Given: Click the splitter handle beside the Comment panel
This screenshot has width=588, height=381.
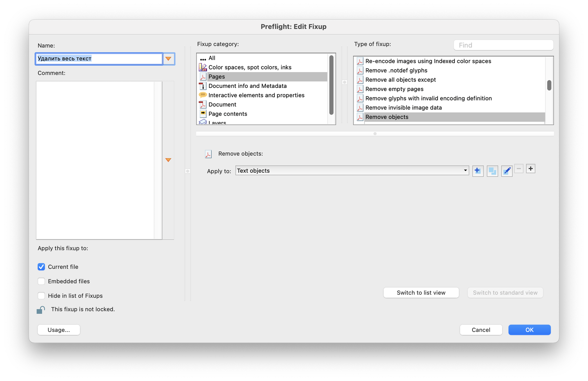Looking at the screenshot, I should [x=188, y=171].
